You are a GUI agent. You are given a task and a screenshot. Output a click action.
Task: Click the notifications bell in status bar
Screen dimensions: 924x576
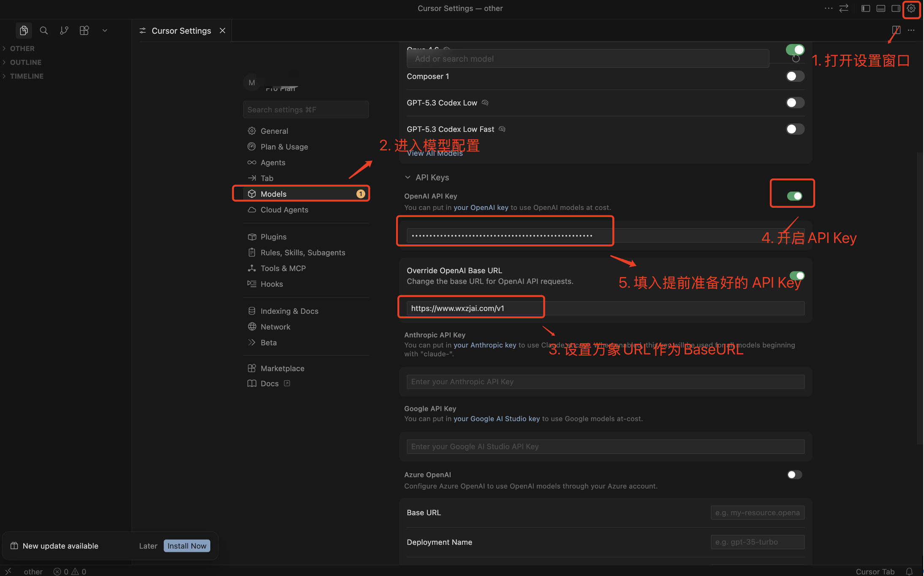pyautogui.click(x=909, y=571)
